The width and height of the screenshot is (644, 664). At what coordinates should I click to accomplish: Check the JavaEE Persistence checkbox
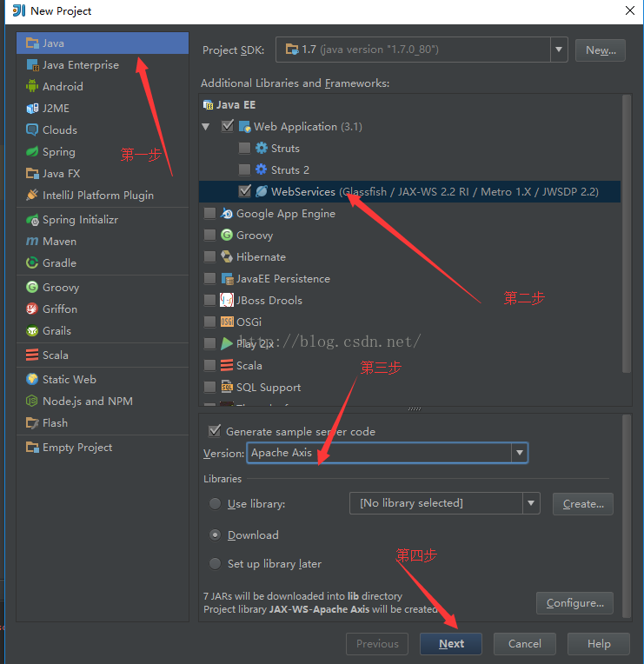(x=210, y=278)
